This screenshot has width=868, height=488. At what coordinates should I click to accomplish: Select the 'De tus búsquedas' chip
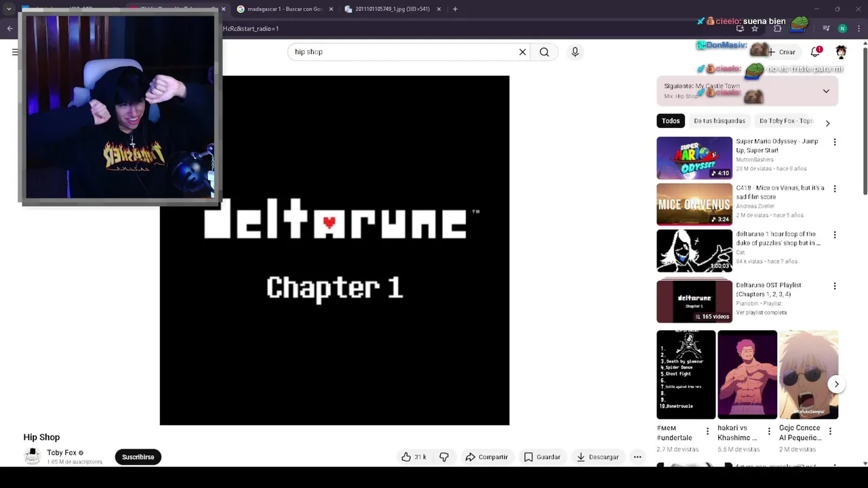719,121
